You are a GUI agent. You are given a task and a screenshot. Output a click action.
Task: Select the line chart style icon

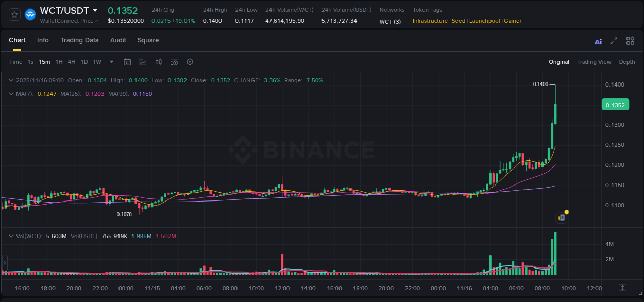pyautogui.click(x=142, y=62)
